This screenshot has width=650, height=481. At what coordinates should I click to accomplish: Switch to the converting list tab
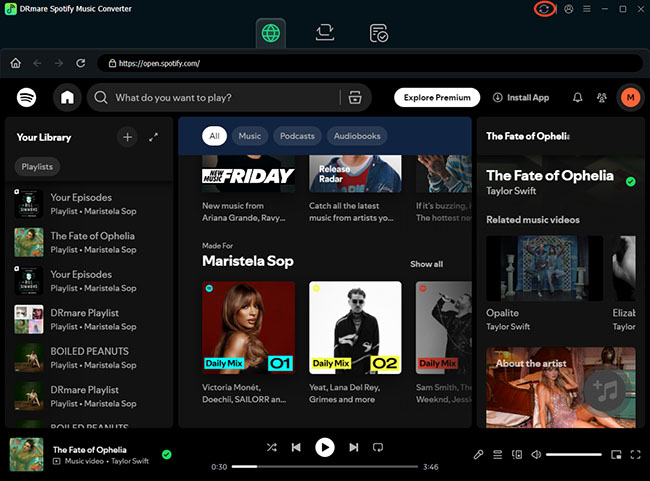(325, 32)
